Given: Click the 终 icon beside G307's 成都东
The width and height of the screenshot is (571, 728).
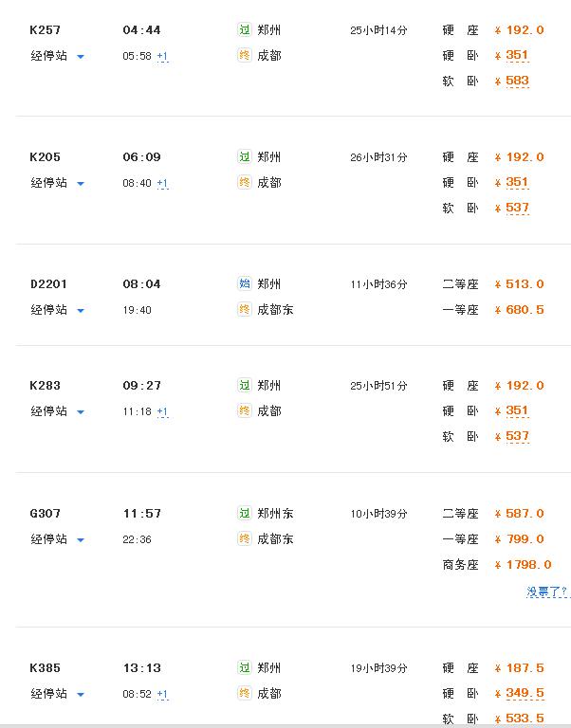Looking at the screenshot, I should pos(245,538).
